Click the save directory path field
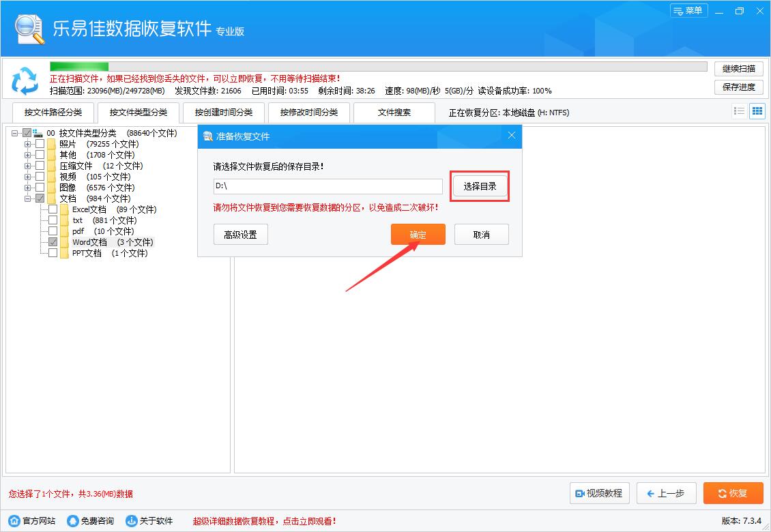Viewport: 771px width, 532px height. [x=328, y=186]
